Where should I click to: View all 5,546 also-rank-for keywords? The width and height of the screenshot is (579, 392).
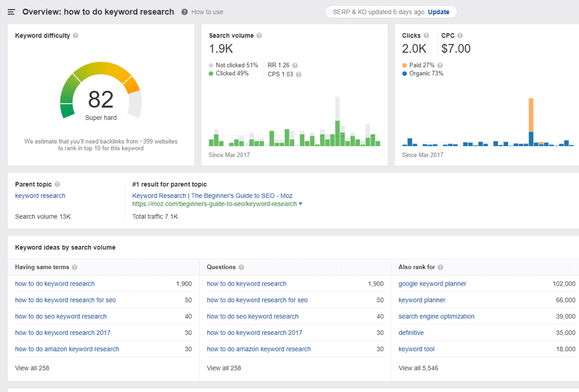(x=418, y=368)
